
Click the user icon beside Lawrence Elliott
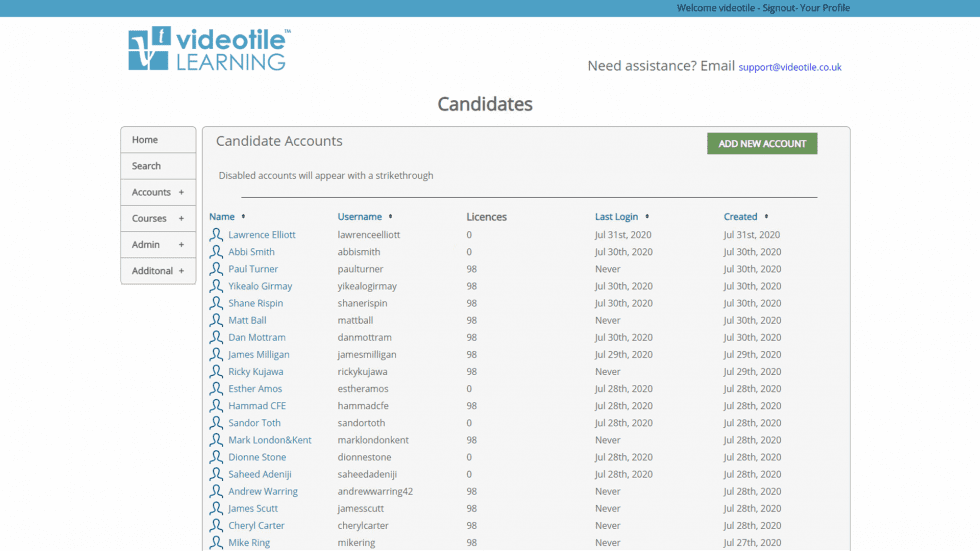(216, 235)
